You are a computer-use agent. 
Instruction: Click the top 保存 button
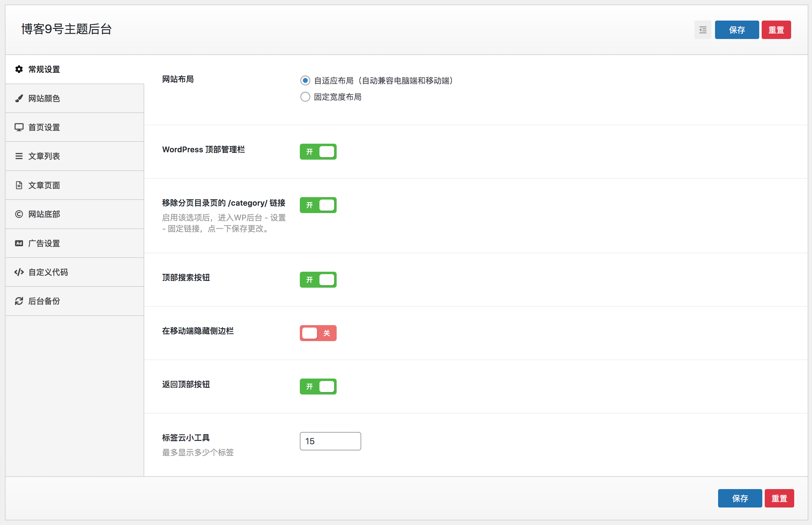[737, 30]
